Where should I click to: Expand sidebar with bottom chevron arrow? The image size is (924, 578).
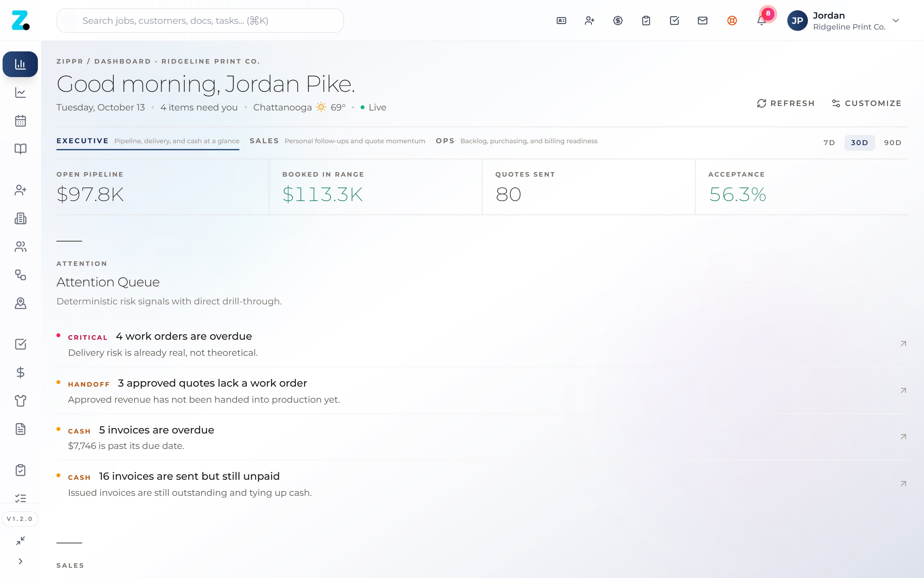pyautogui.click(x=20, y=561)
